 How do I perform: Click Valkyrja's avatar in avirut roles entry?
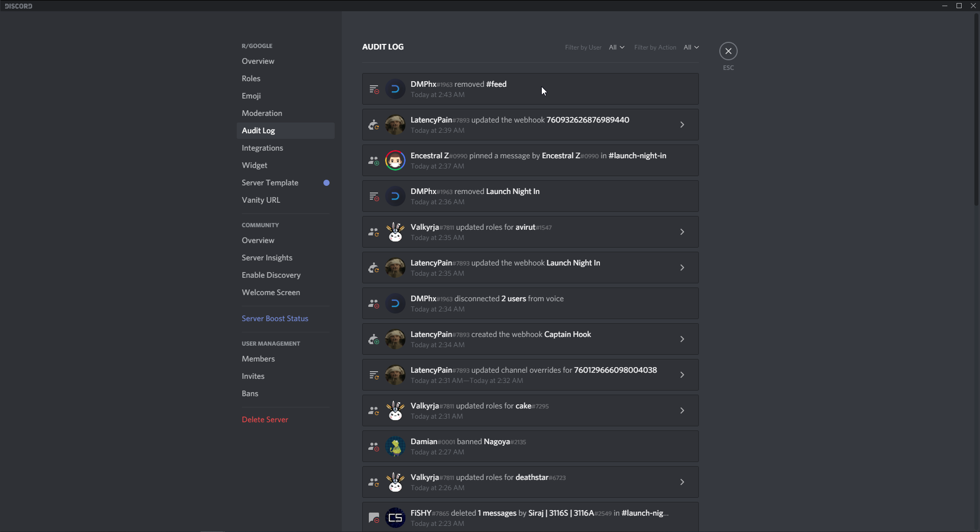[395, 232]
